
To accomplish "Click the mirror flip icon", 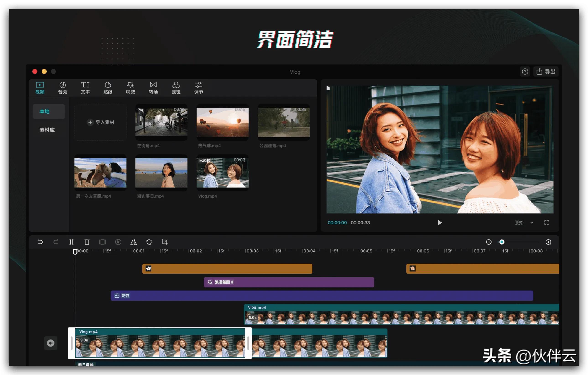I will click(x=133, y=242).
